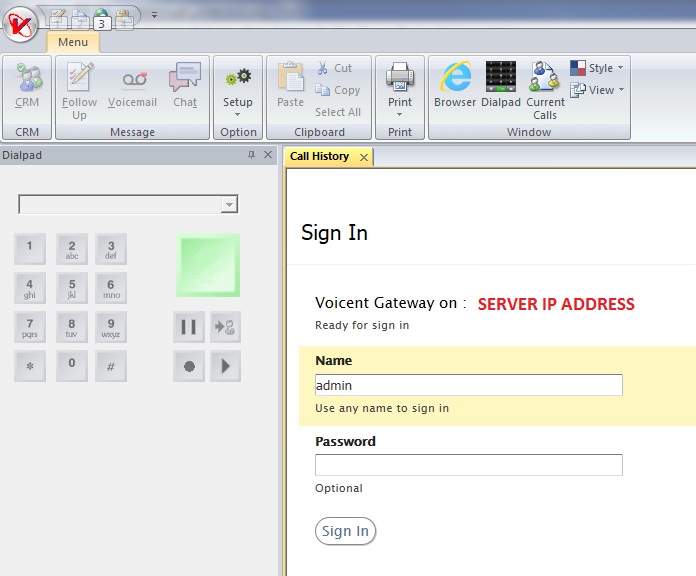The image size is (696, 576).
Task: Dial digit 2 abc on dialpad
Action: click(x=71, y=249)
